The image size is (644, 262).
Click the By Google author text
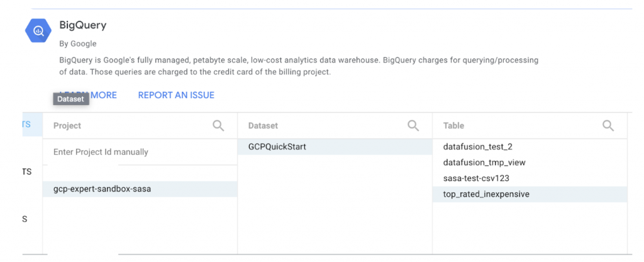click(77, 43)
